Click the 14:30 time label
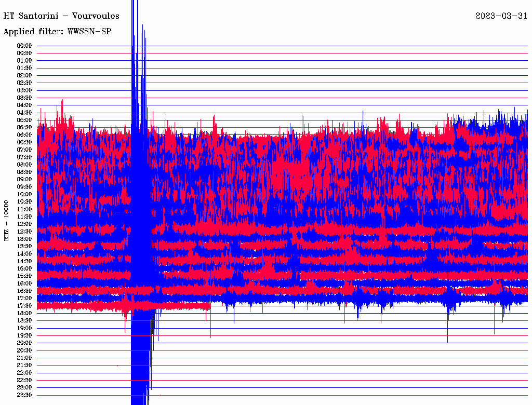The image size is (532, 405). 24,261
